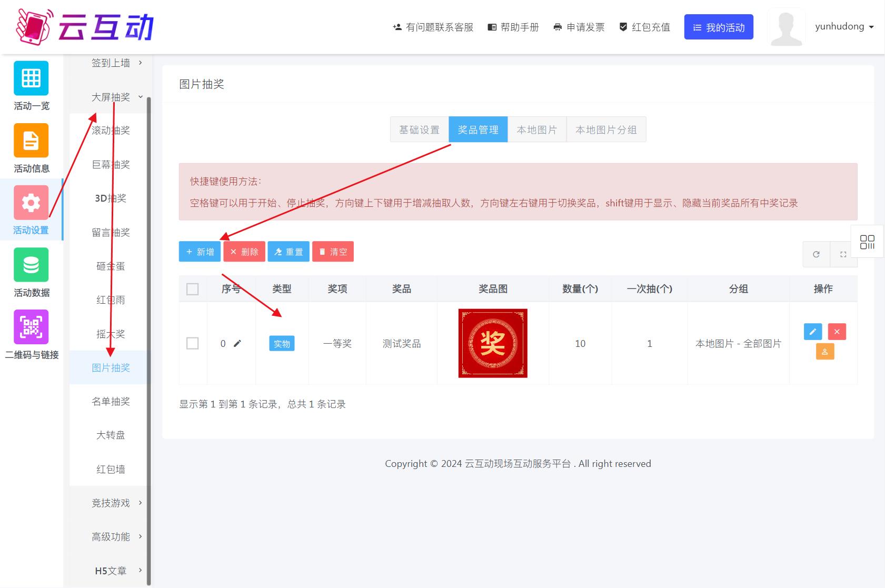Expand the 竞技游戏 menu section
Screen dimensions: 885x588
coord(117,503)
